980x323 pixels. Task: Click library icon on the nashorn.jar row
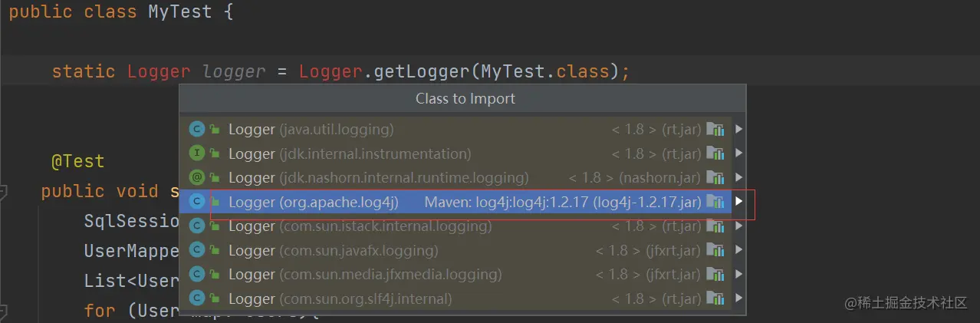coord(715,178)
